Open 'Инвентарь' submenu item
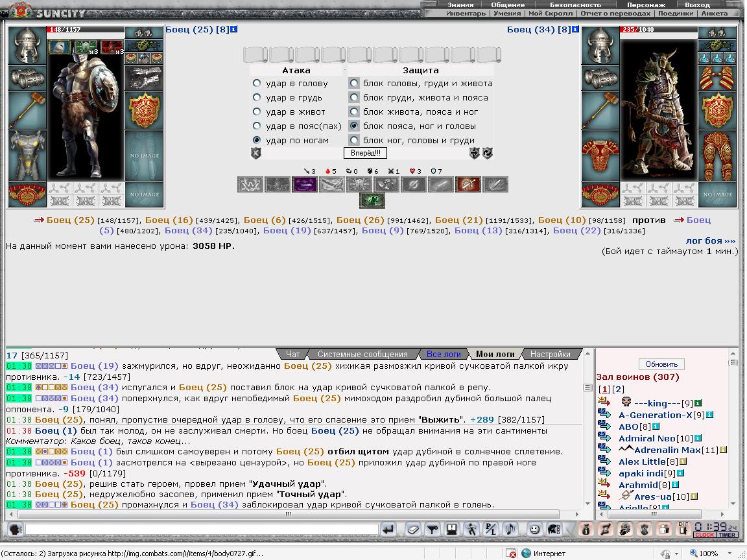Screen dimensions: 747x560 466,14
